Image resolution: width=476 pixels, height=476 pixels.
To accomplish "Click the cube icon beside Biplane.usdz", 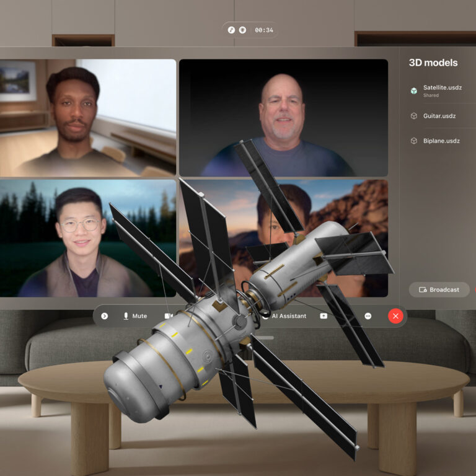I will click(414, 141).
